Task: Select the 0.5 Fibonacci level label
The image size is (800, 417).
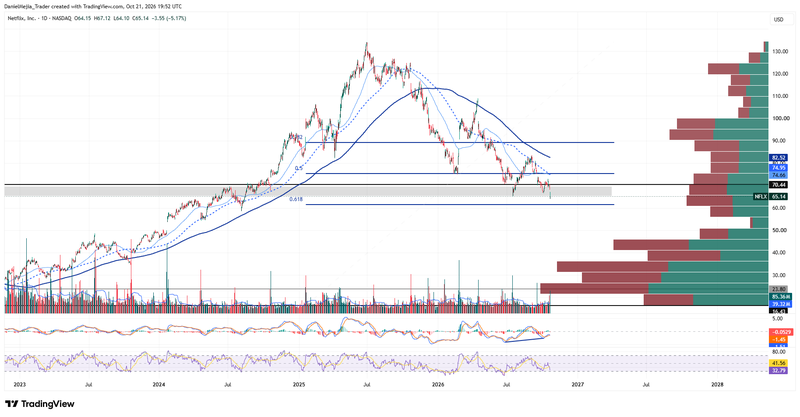Action: 299,168
